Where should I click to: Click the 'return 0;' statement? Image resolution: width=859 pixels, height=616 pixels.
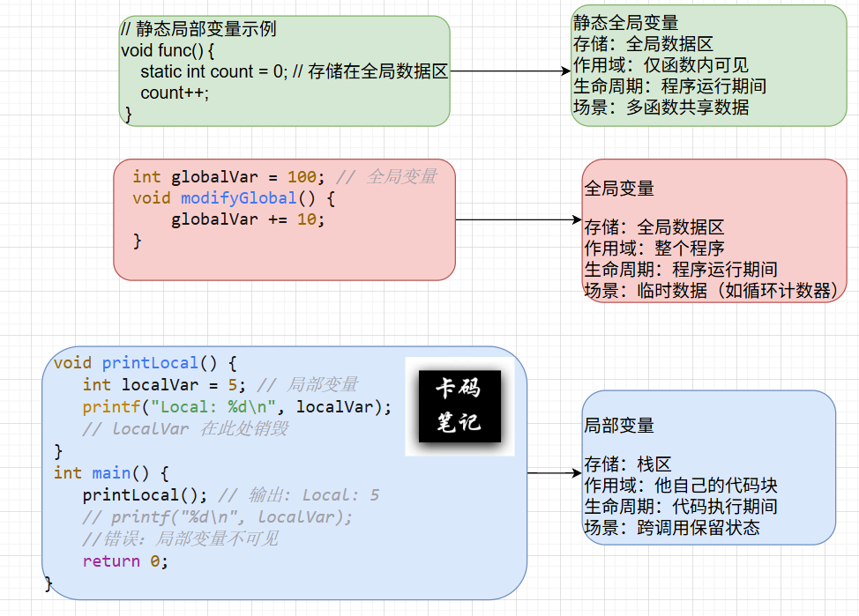pos(124,561)
